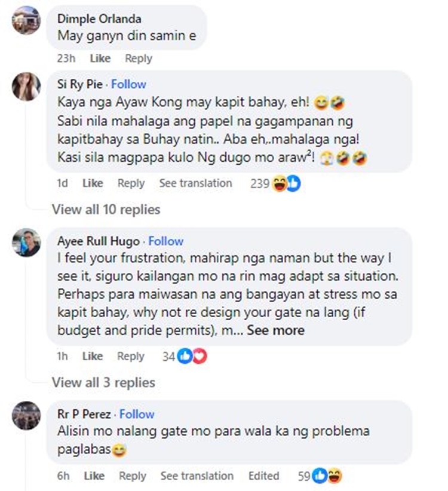Open Si Ry Pie's profile avatar
Image resolution: width=448 pixels, height=491 pixels.
pyautogui.click(x=26, y=87)
